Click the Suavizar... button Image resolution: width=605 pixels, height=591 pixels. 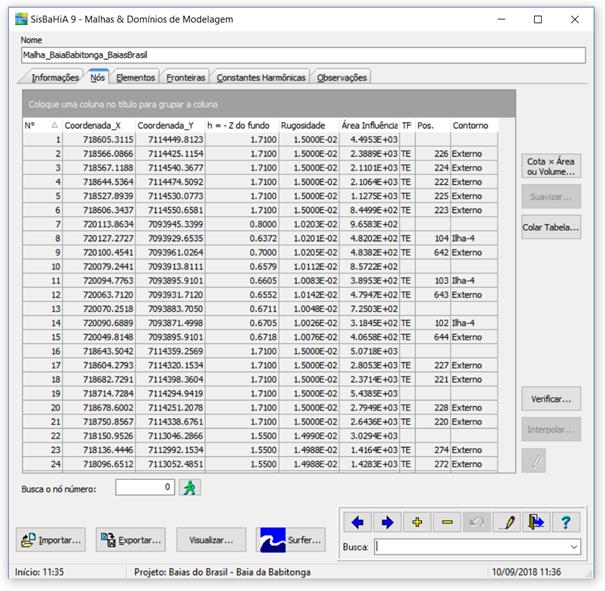pos(551,197)
